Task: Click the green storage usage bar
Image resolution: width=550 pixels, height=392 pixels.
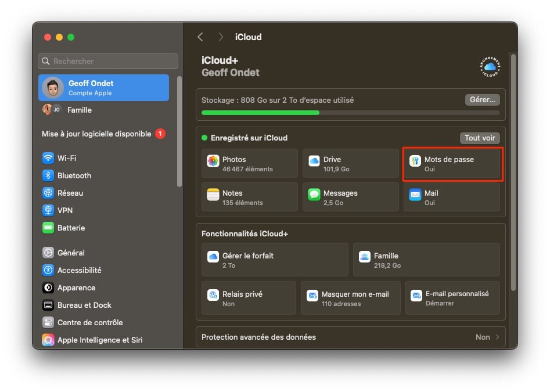Action: (260, 113)
